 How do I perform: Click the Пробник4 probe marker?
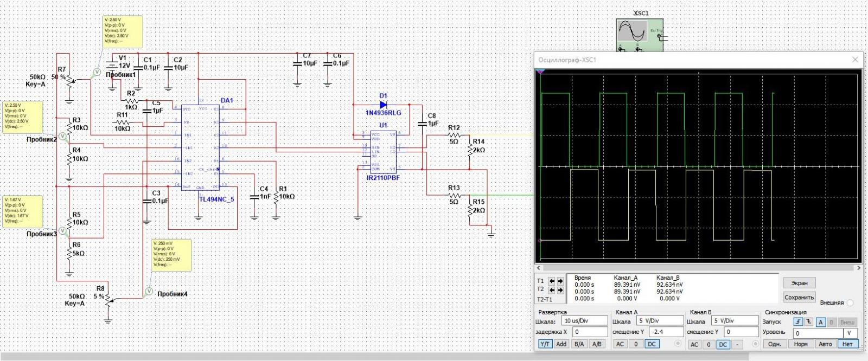point(149,292)
